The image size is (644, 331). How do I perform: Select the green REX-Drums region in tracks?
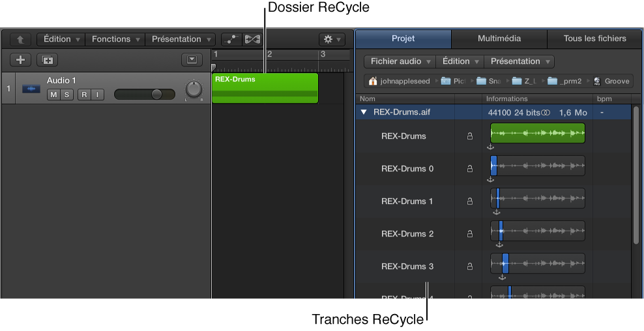point(265,89)
